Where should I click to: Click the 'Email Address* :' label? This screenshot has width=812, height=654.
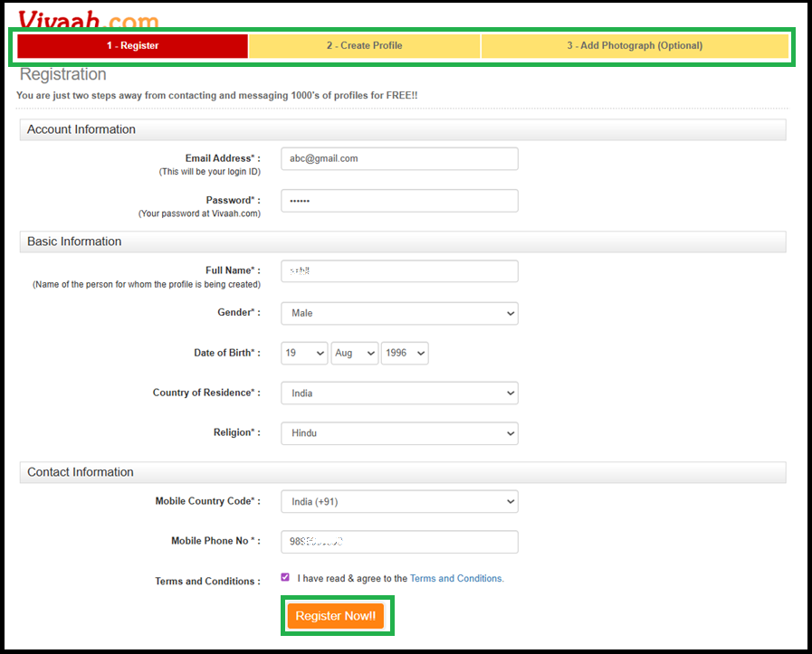coord(223,158)
